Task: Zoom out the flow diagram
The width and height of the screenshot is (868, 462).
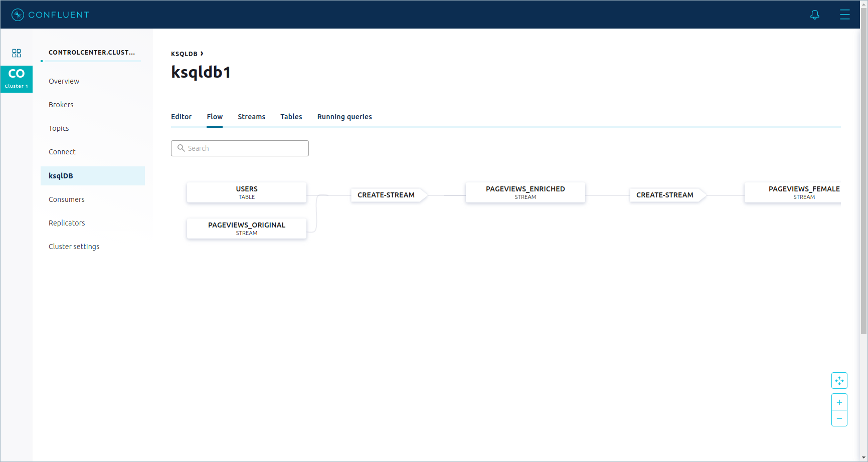Action: (x=839, y=418)
